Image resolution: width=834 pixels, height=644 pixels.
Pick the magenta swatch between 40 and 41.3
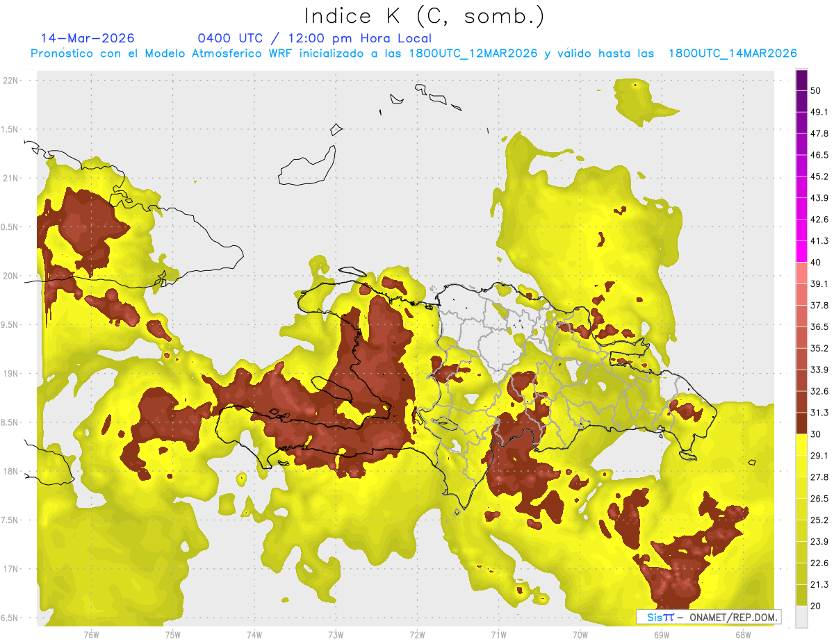pos(801,251)
